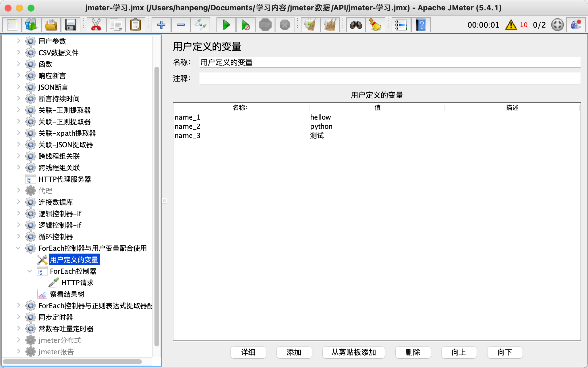Click the Save disk icon
This screenshot has height=368, width=588.
[x=70, y=25]
